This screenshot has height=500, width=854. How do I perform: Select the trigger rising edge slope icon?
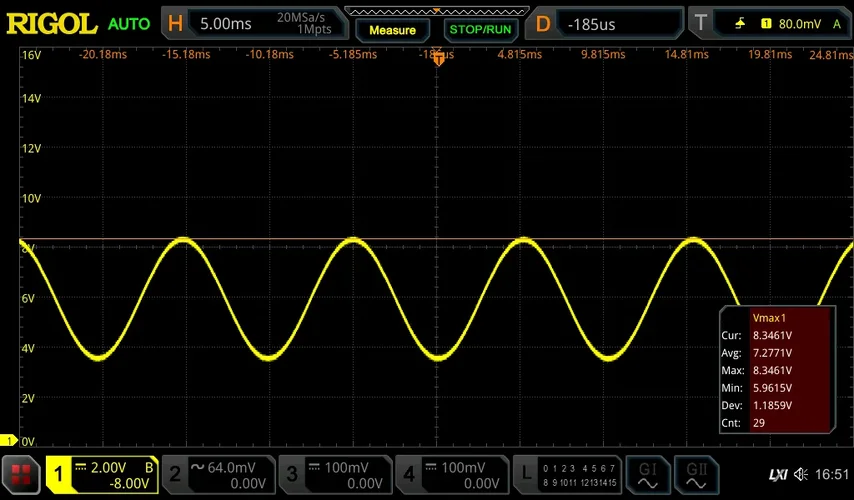point(740,23)
